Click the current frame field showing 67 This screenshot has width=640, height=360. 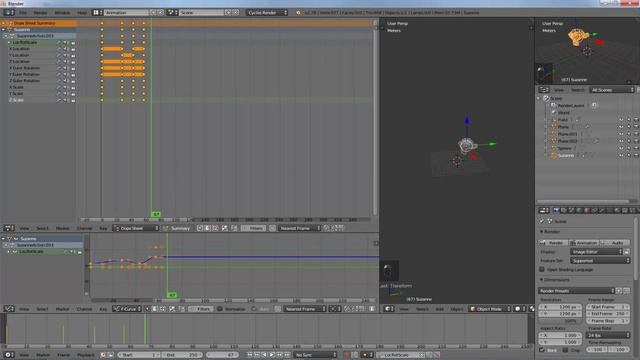tap(222, 355)
